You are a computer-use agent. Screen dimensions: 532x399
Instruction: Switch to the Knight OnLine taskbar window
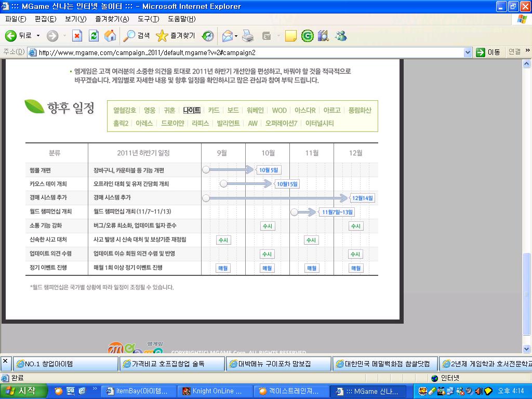coord(216,391)
